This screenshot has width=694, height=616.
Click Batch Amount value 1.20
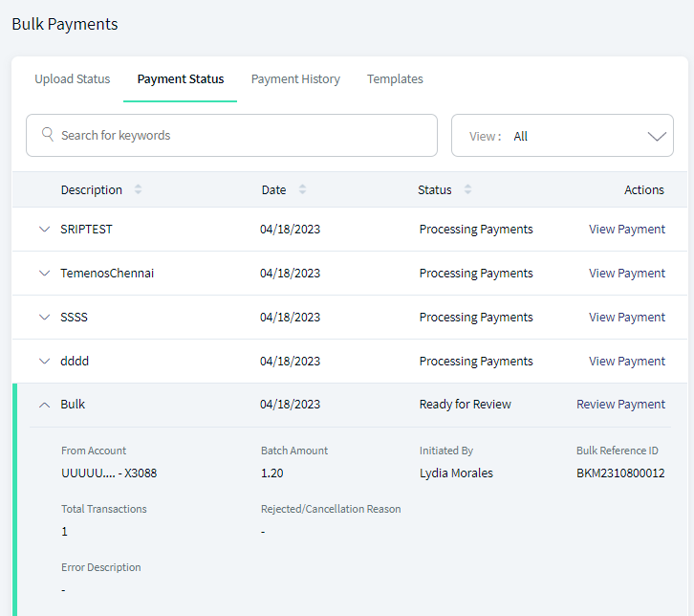(x=271, y=473)
